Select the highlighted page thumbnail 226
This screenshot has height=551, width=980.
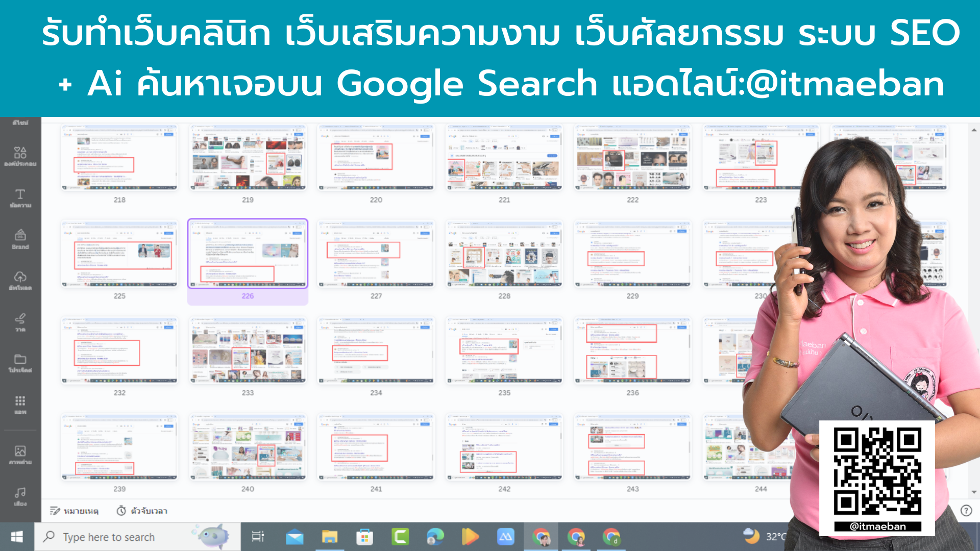click(x=248, y=254)
